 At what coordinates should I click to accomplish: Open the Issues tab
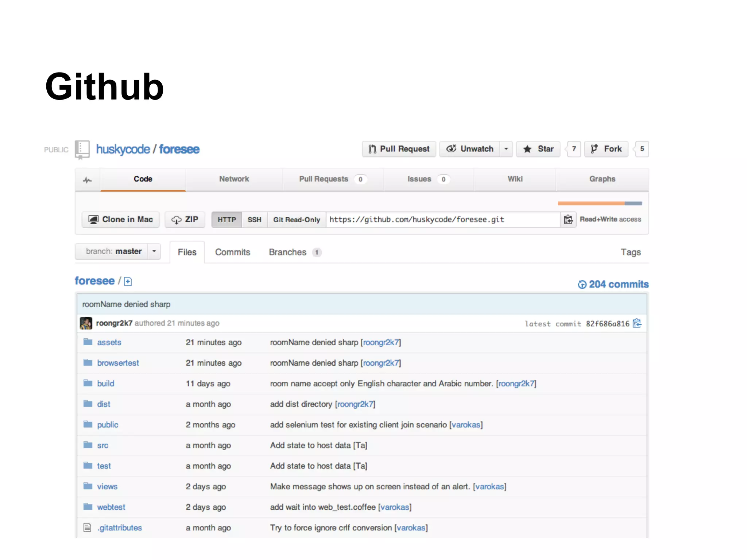coord(429,179)
